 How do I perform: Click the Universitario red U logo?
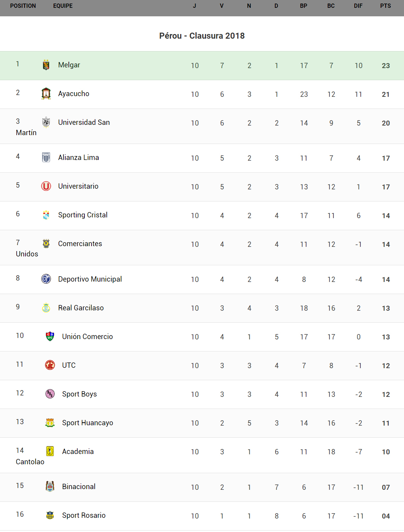(46, 186)
